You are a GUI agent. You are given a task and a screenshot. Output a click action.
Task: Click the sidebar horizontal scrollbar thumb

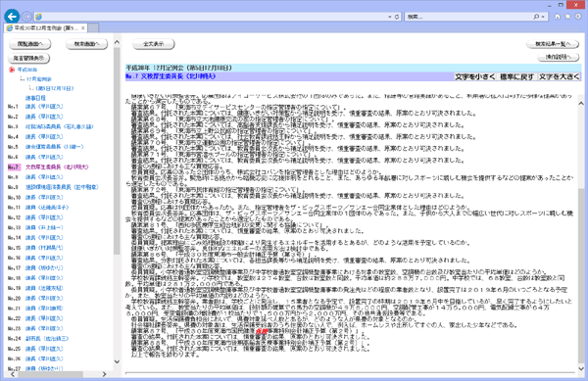(49, 374)
